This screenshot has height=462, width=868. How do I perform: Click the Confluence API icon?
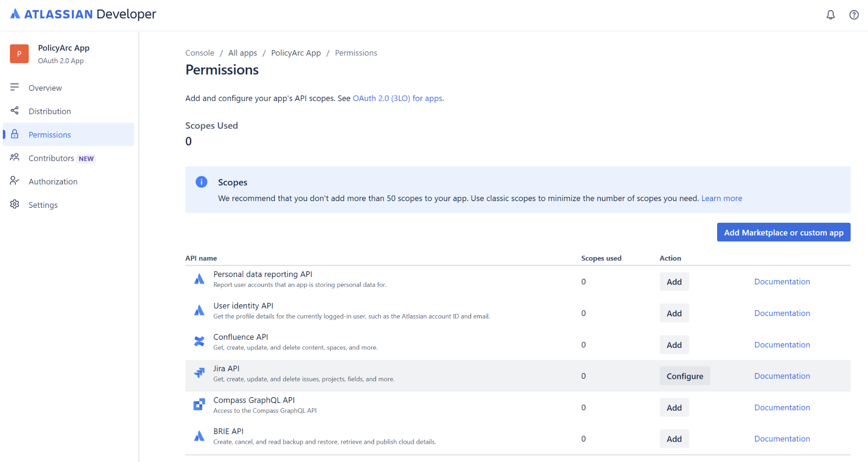point(199,342)
